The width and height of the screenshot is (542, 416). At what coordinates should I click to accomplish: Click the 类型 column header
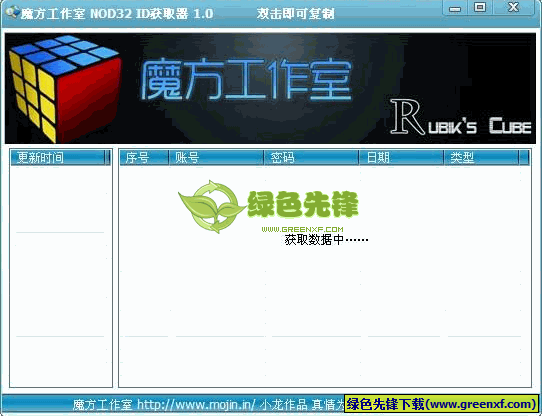tap(482, 158)
